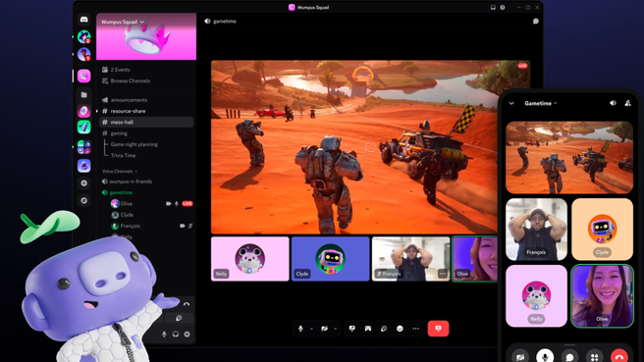The height and width of the screenshot is (362, 644).
Task: Select the green paper plane server icon
Action: pos(83,128)
